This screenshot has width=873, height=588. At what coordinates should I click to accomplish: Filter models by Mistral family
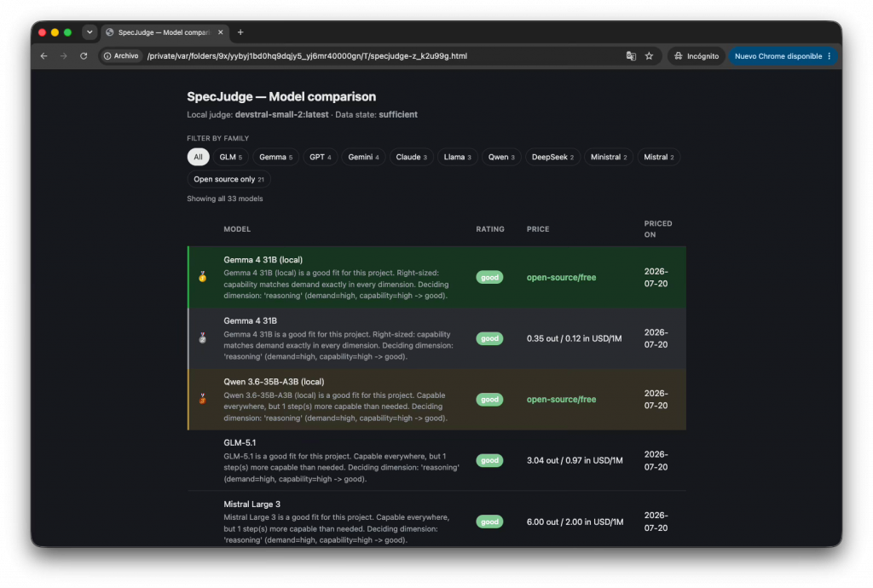pyautogui.click(x=659, y=157)
